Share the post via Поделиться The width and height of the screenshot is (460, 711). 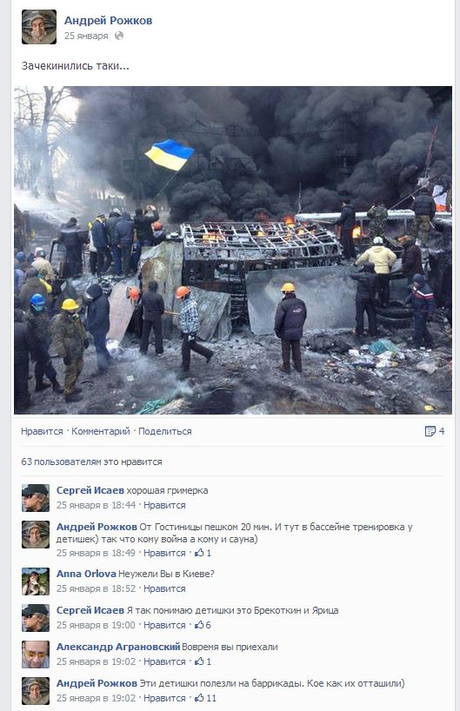(165, 431)
